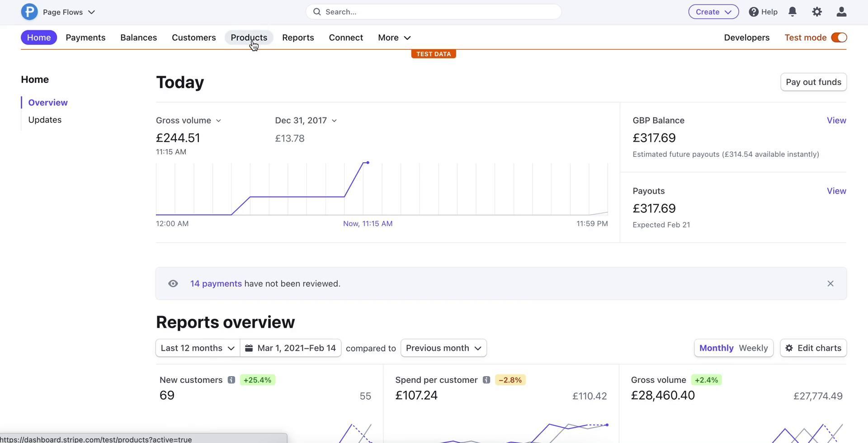Click into the Search field
868x443 pixels.
[433, 12]
